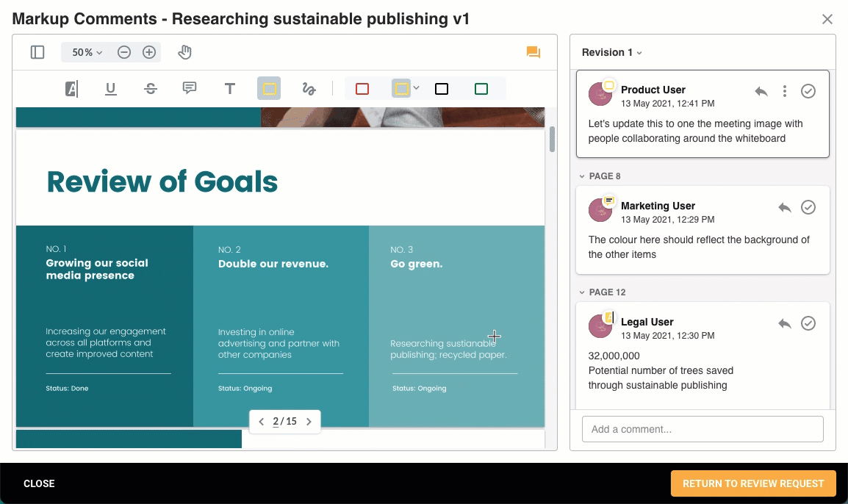
Task: Click the CLOSE button in footer
Action: [x=40, y=483]
